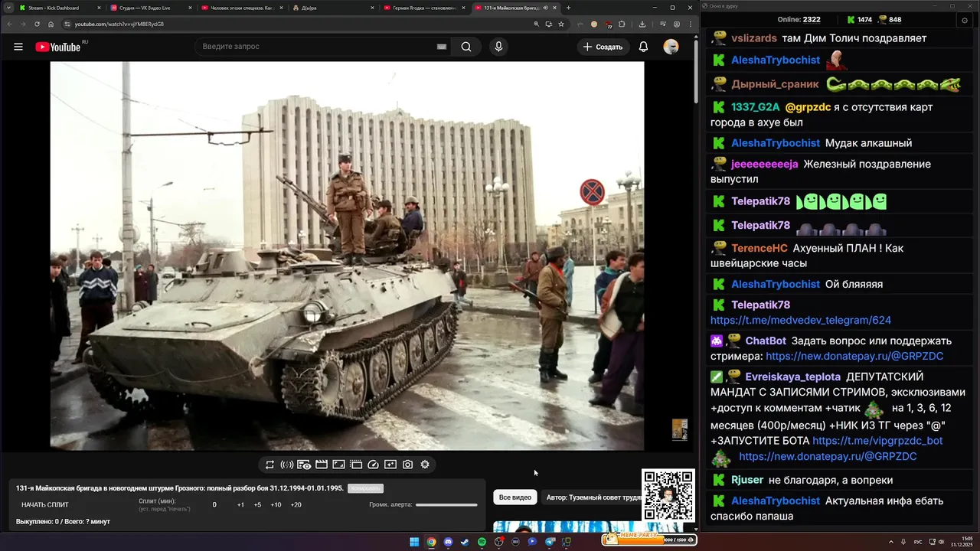Open Chrome from the taskbar

[x=431, y=542]
